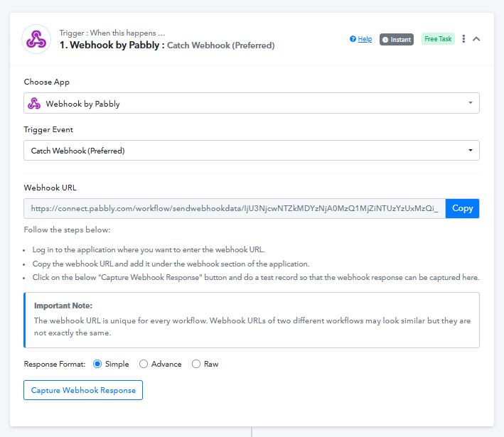Open the Trigger Event dropdown

[x=252, y=151]
